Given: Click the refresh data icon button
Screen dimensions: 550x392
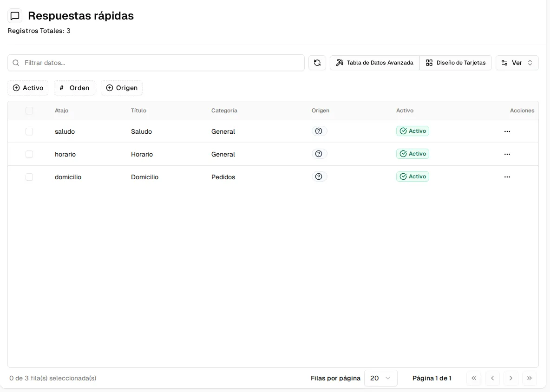Looking at the screenshot, I should point(317,63).
